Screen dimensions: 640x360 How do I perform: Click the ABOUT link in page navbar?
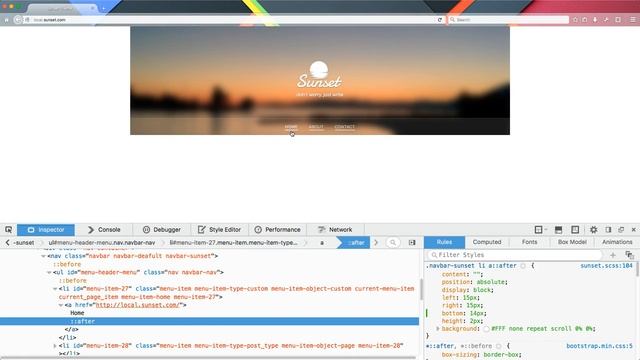(316, 127)
